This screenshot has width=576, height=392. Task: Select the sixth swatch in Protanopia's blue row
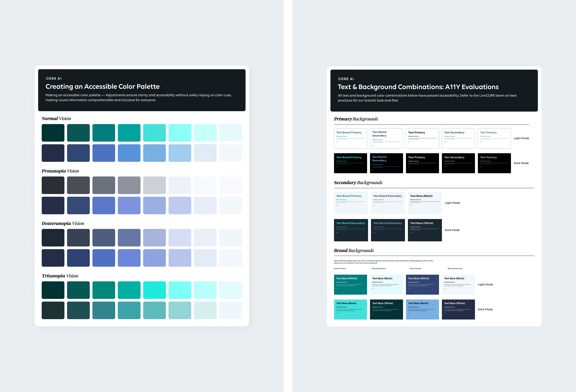coord(180,206)
